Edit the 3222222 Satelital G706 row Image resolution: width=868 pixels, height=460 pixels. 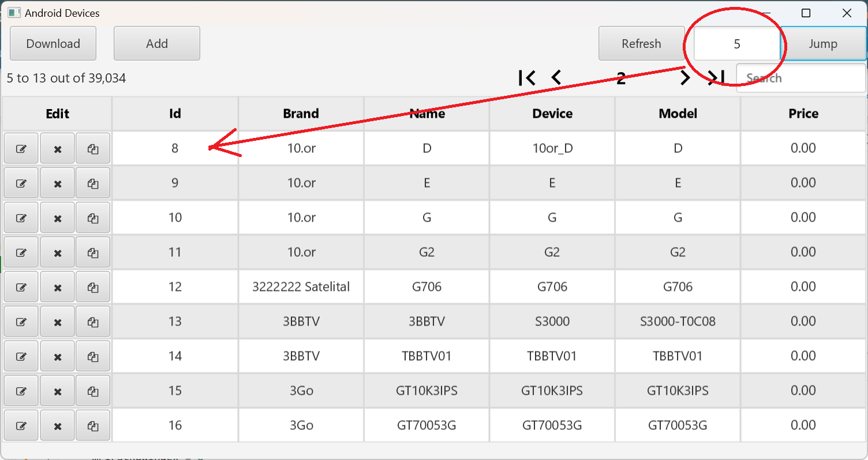[21, 287]
